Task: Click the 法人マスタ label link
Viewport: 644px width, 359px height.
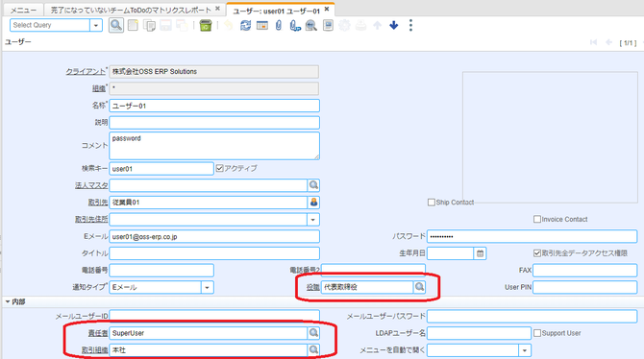Action: coord(91,185)
